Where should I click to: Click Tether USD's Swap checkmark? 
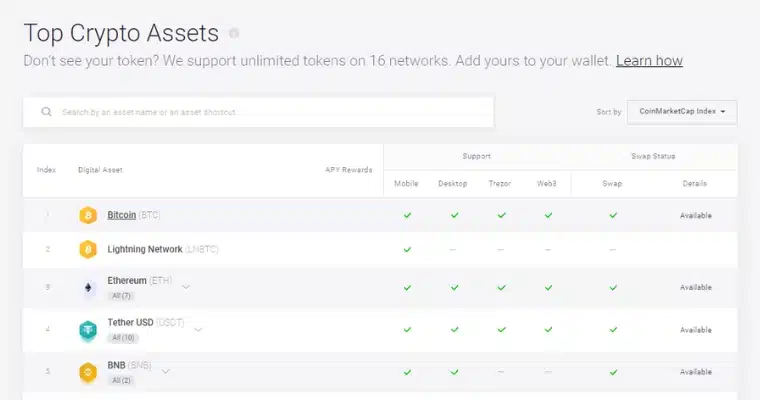click(613, 330)
